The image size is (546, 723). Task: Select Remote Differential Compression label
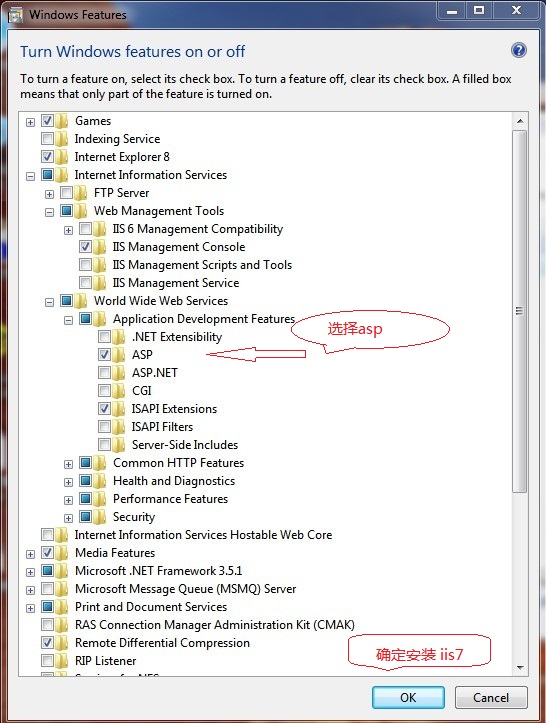(x=162, y=643)
